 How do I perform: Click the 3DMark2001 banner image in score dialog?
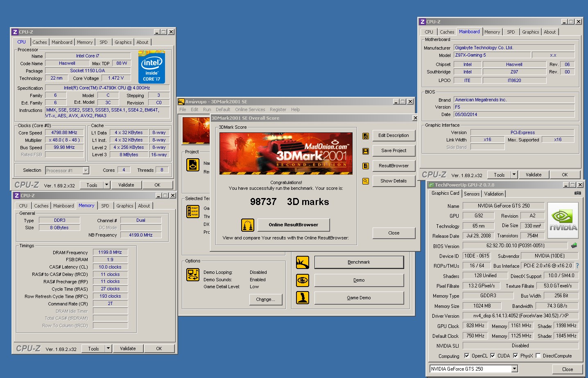(x=286, y=153)
